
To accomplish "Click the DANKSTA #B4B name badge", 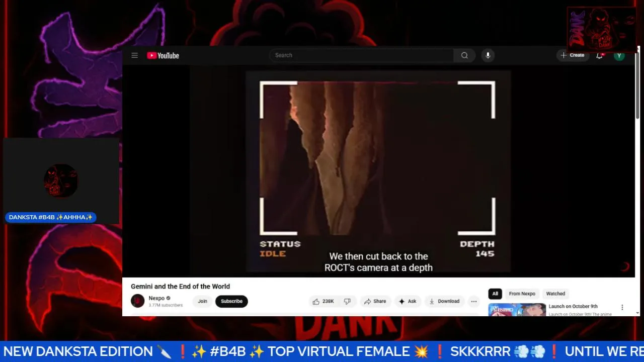I will click(51, 217).
